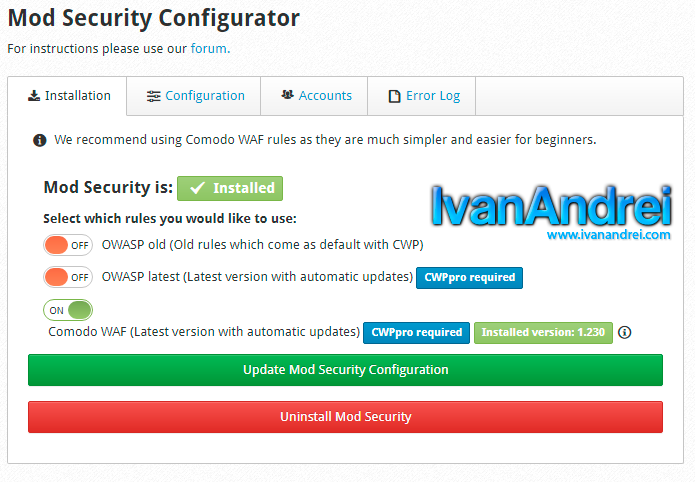Click the info icon before Comodo recommendation
The image size is (695, 482).
pos(40,141)
